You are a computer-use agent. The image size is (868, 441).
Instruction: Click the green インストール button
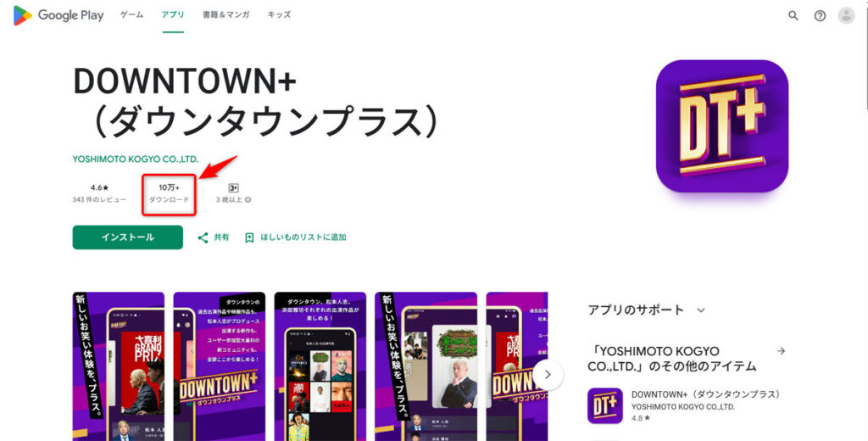click(128, 237)
